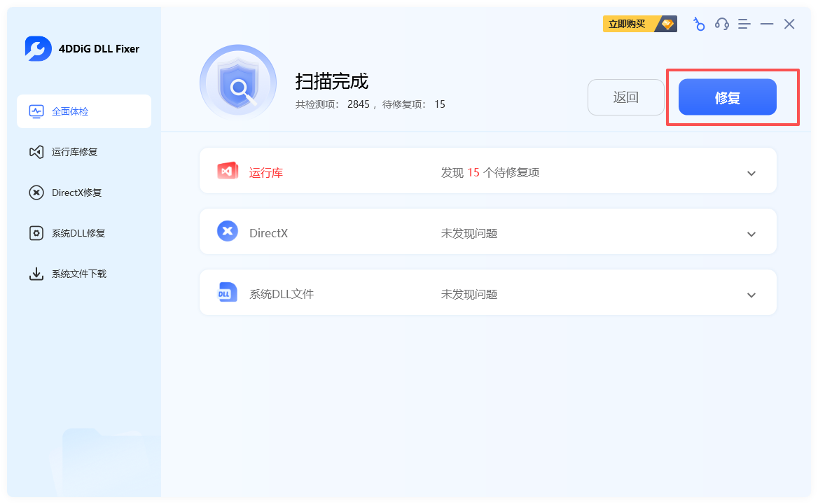818x504 pixels.
Task: Click the key registration icon
Action: (698, 24)
